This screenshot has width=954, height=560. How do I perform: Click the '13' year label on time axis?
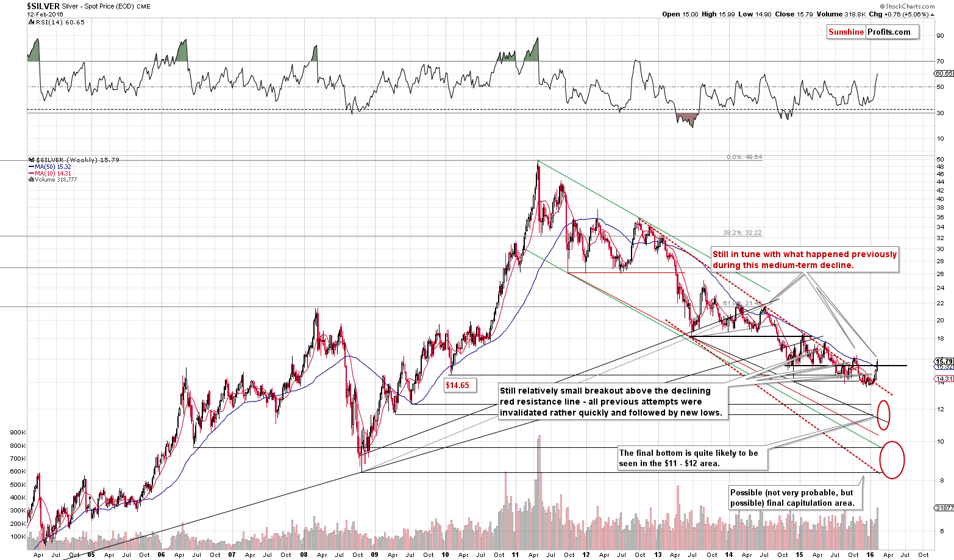pos(658,555)
